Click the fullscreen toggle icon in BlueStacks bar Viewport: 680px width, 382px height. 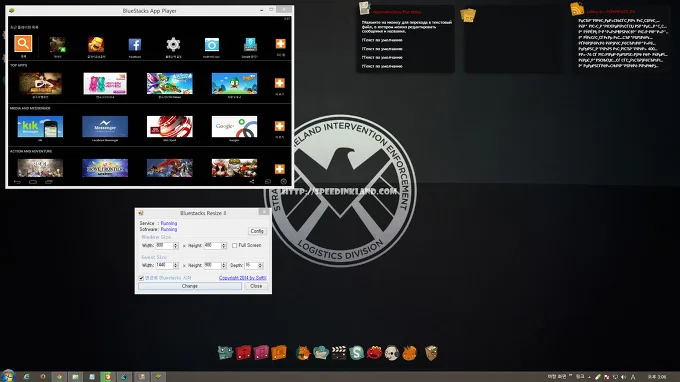point(268,182)
